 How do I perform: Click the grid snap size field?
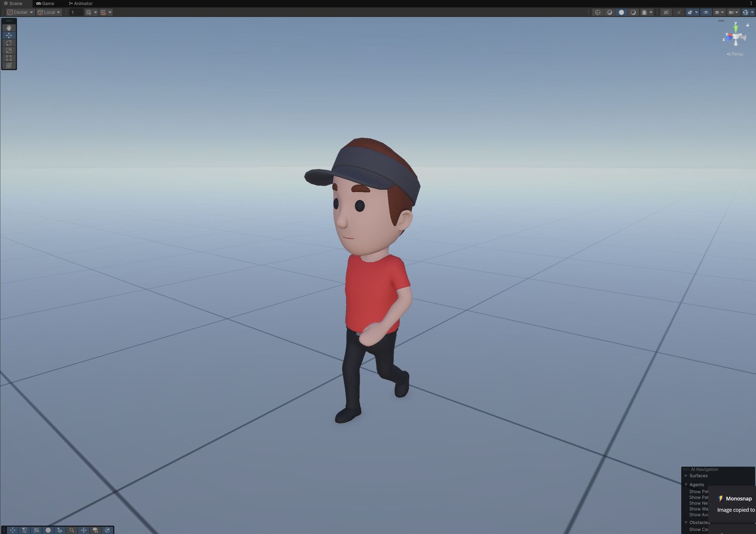76,12
